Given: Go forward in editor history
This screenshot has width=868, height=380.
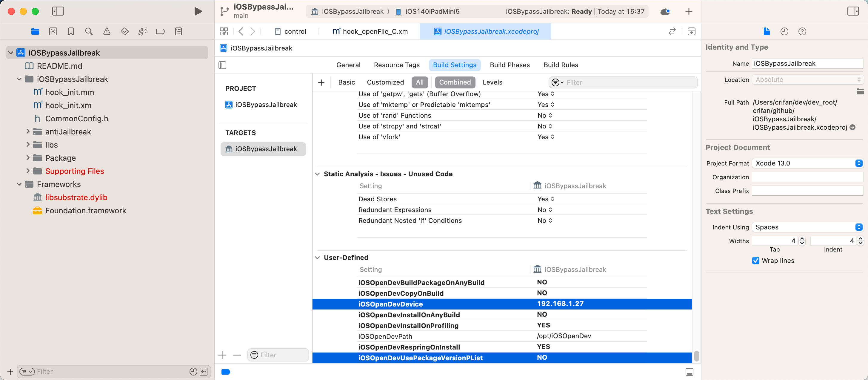Looking at the screenshot, I should coord(253,31).
